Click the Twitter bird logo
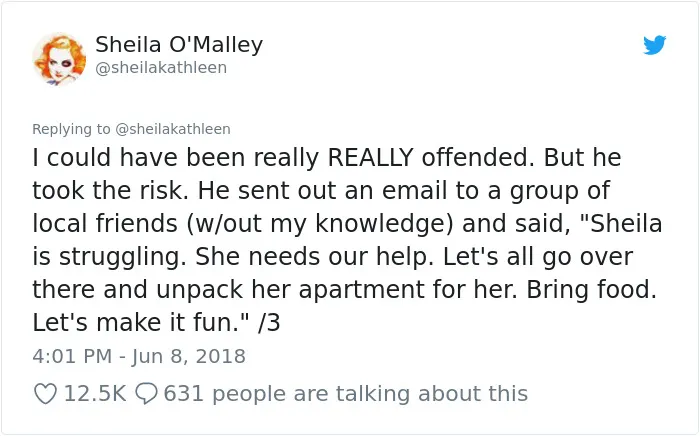The image size is (700, 436). pyautogui.click(x=654, y=45)
